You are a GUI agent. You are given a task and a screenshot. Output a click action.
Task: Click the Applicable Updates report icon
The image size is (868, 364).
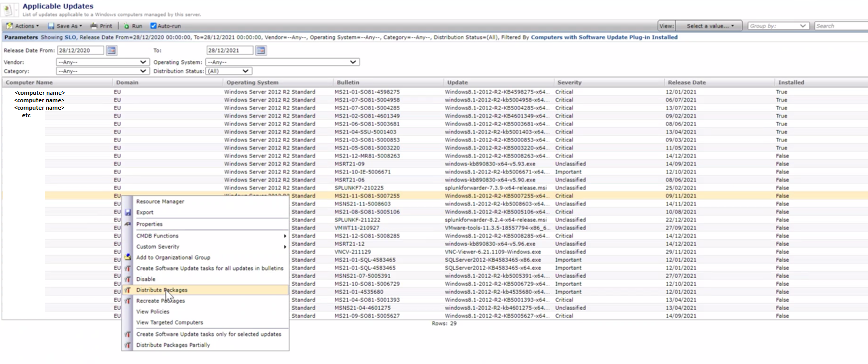click(8, 10)
